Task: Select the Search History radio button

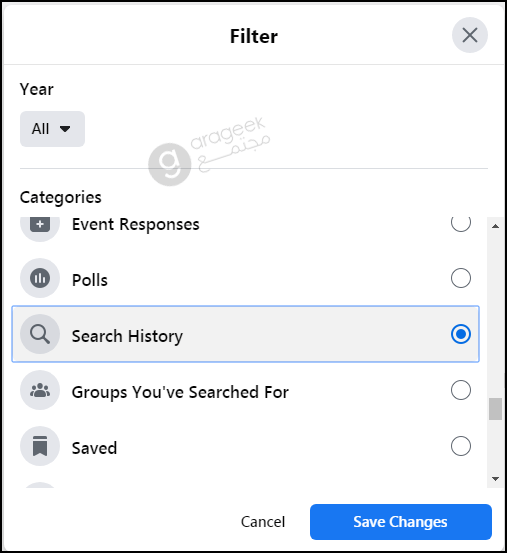Action: [x=460, y=334]
